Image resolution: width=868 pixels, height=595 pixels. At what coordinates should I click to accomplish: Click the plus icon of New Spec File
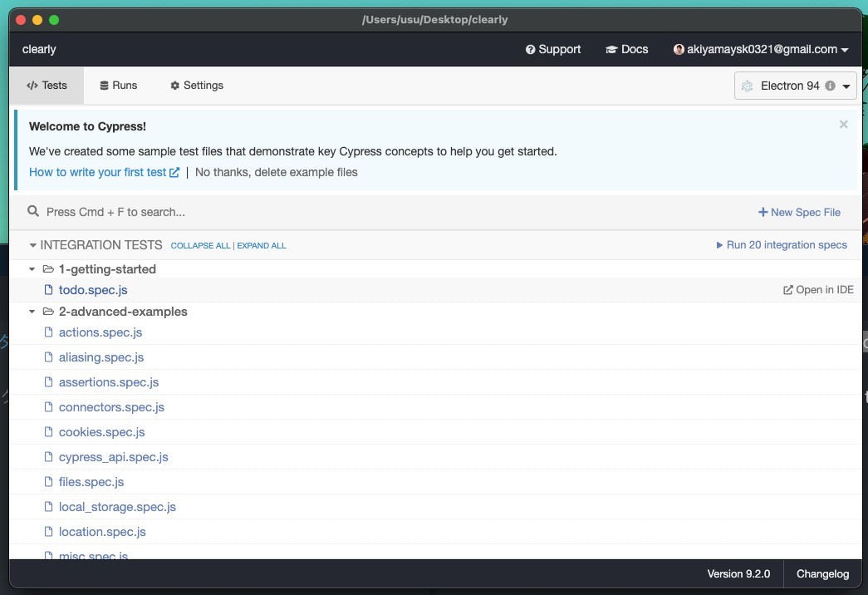(x=763, y=212)
